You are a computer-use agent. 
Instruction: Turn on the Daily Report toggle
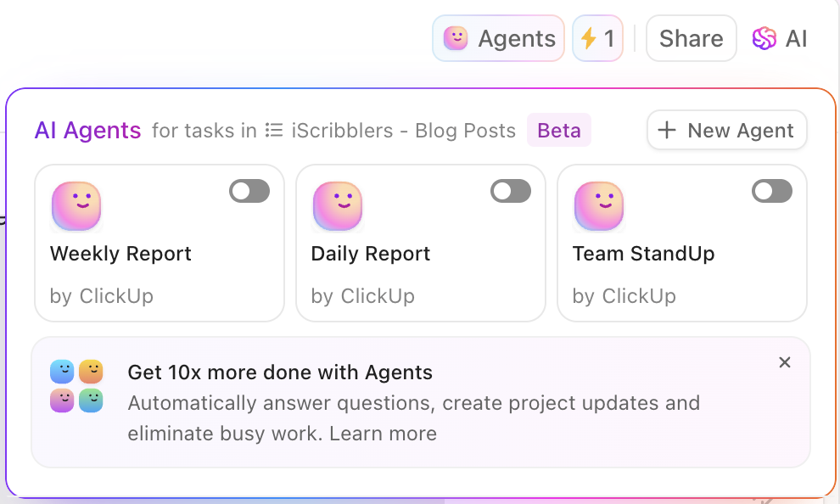[x=511, y=191]
